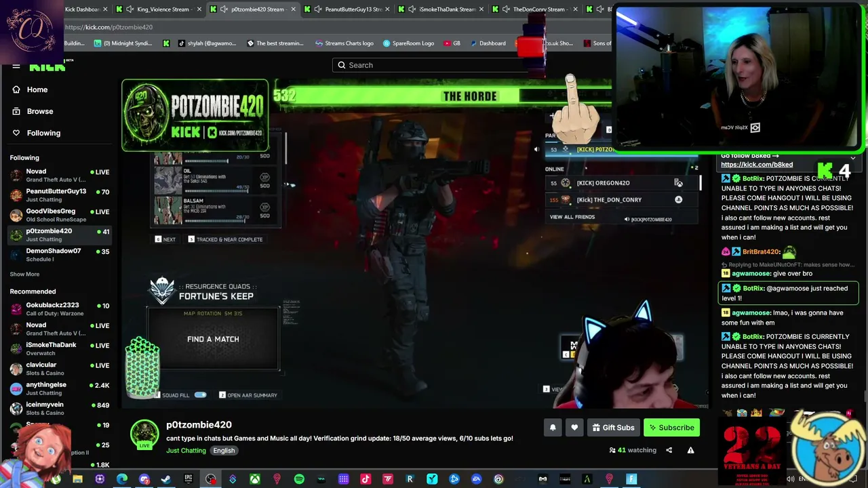Click the search magnifier icon
This screenshot has width=868, height=488.
coord(342,65)
